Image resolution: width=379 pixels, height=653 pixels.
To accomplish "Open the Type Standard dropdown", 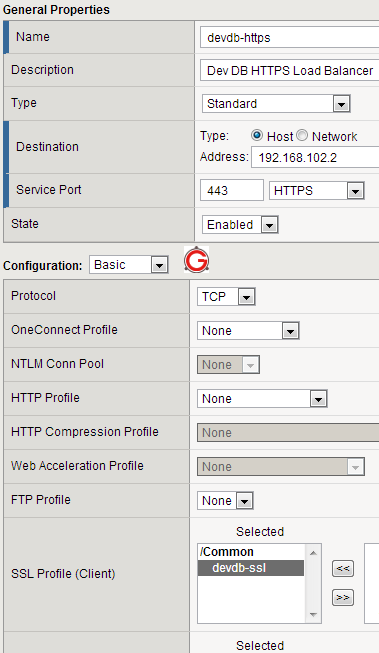I will [x=276, y=104].
